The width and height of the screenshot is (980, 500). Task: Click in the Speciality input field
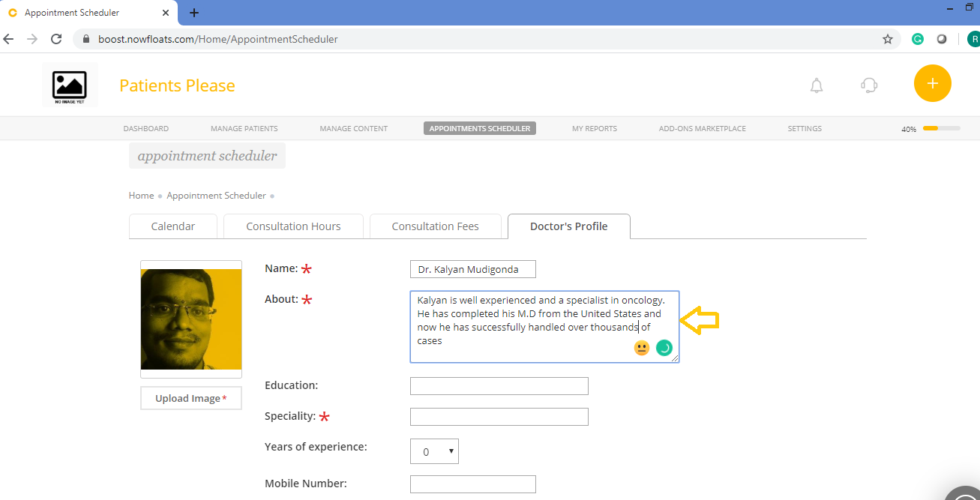[x=499, y=417]
